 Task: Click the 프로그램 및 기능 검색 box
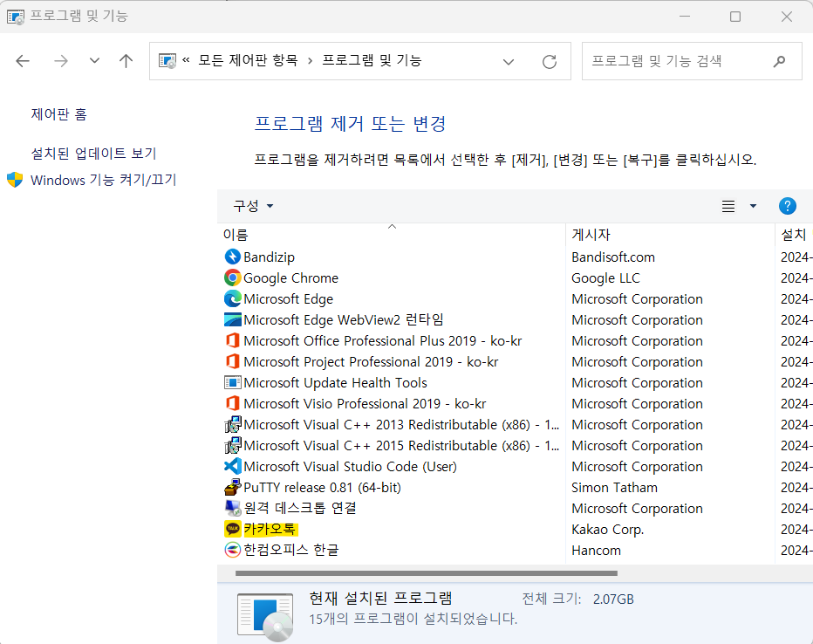[692, 61]
